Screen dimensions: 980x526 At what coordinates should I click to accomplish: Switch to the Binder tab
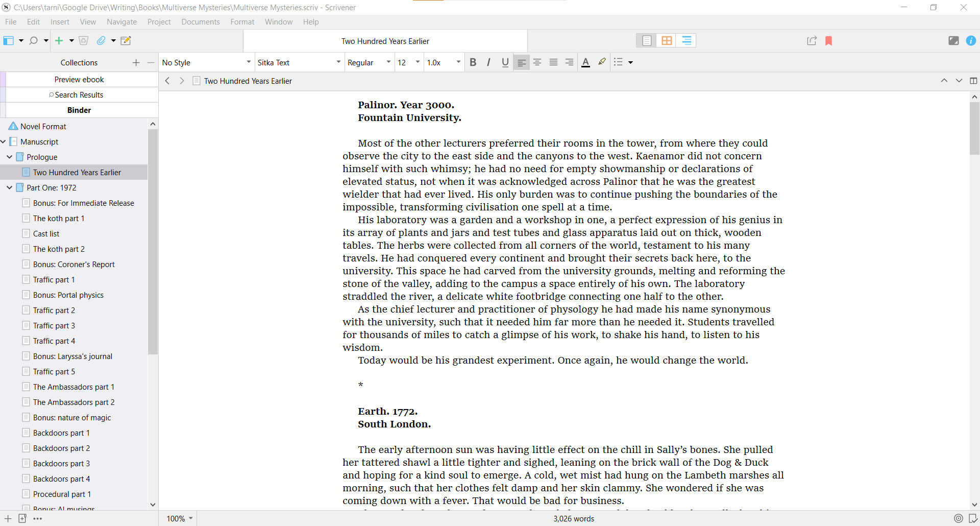click(x=79, y=110)
